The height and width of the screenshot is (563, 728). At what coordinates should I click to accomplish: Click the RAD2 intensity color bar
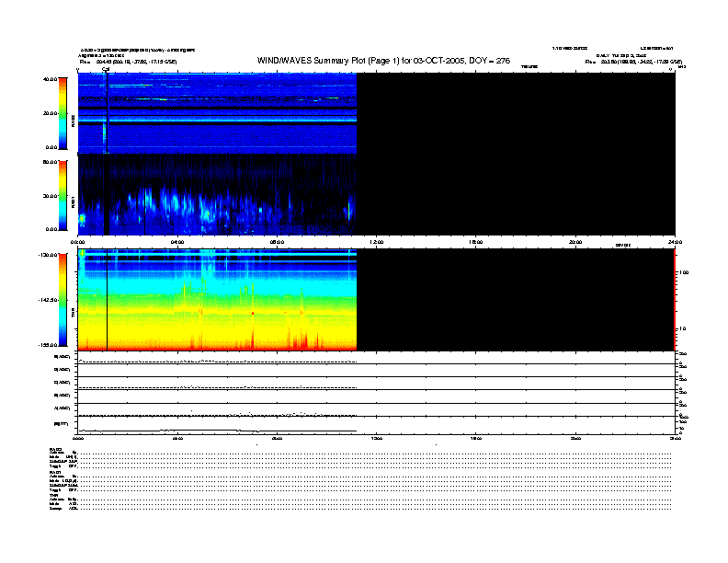63,113
